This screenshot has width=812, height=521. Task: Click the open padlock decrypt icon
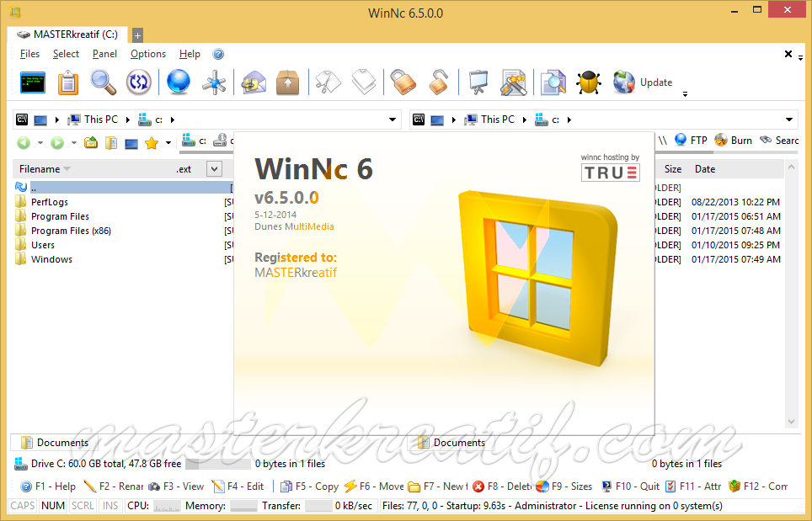pyautogui.click(x=438, y=82)
